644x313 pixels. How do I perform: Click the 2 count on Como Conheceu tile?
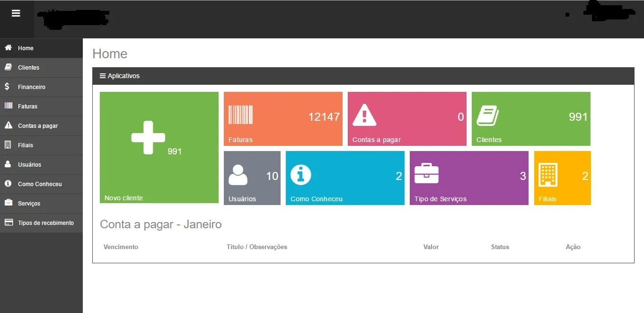click(x=399, y=176)
